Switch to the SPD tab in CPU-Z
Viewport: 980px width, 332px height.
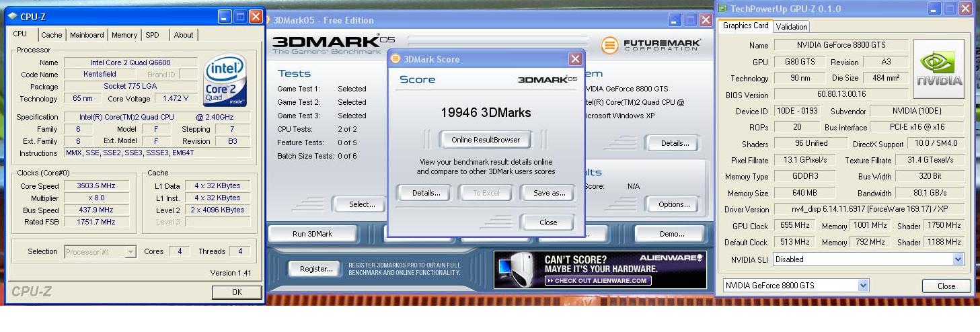pos(153,35)
